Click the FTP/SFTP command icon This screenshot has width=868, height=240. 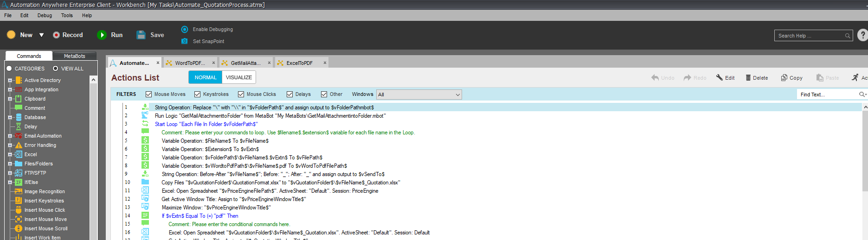19,173
